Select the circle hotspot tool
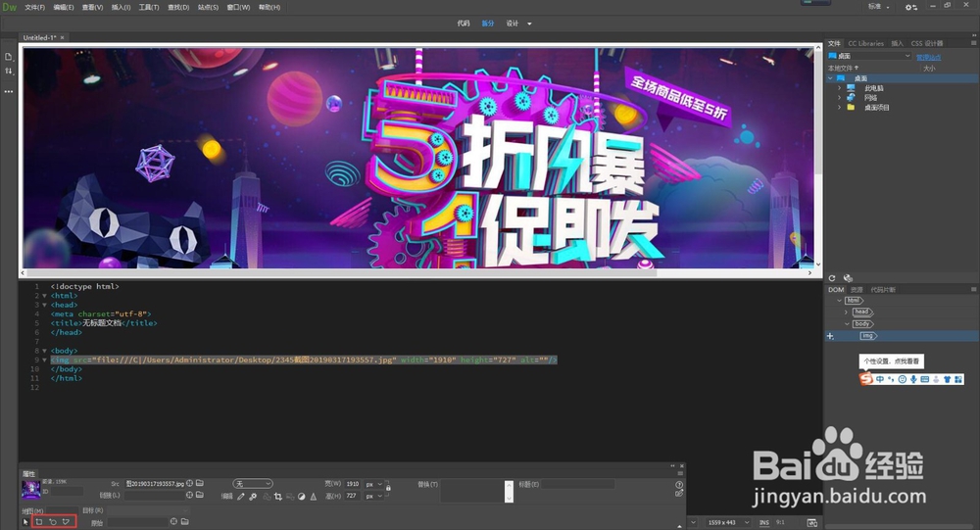 [53, 521]
